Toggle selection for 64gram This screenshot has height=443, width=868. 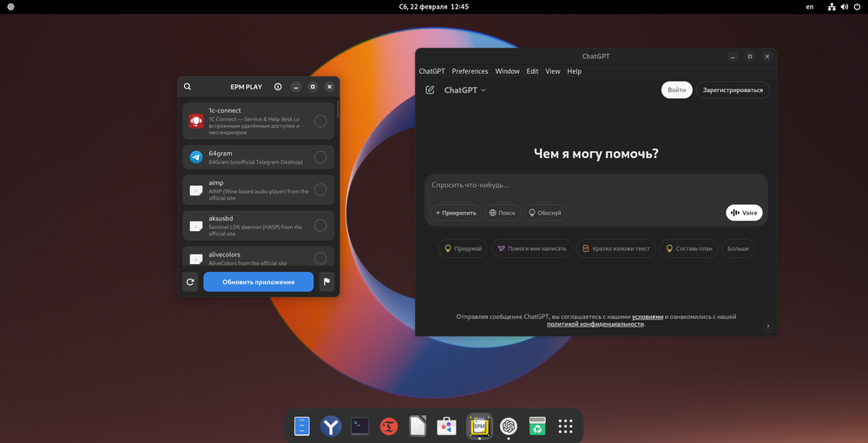pyautogui.click(x=320, y=157)
